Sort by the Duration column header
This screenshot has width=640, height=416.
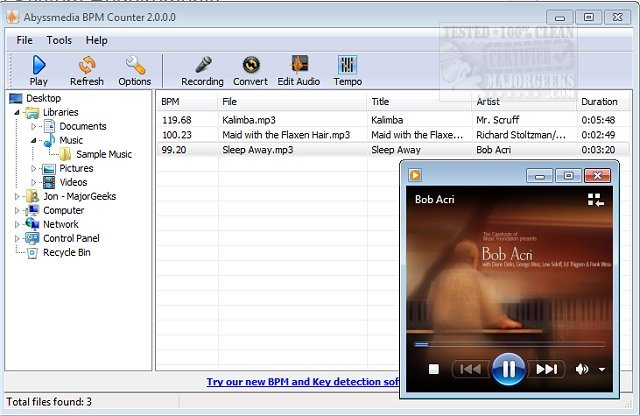coord(603,102)
